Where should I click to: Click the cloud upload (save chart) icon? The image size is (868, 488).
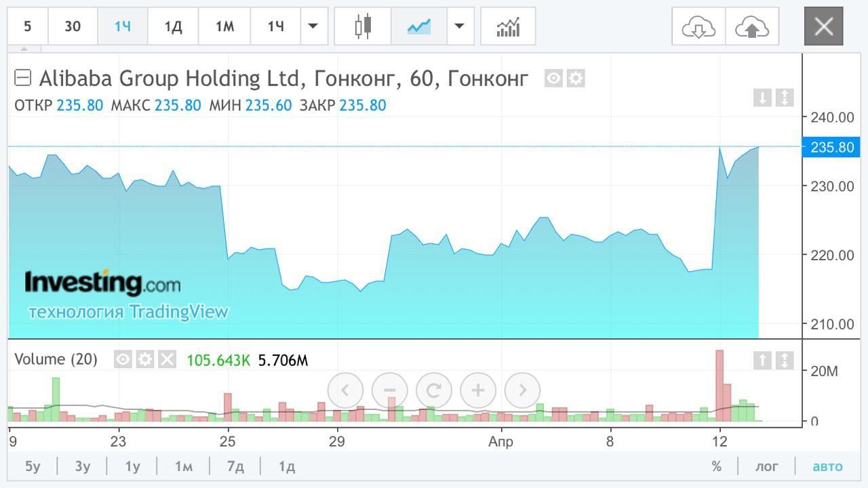(751, 26)
